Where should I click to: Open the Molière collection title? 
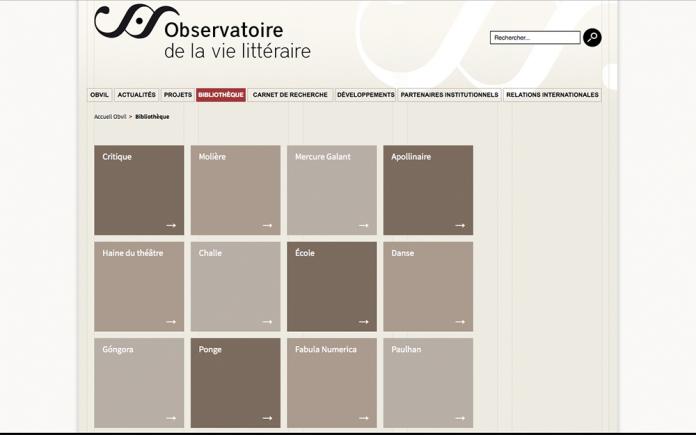tap(212, 157)
